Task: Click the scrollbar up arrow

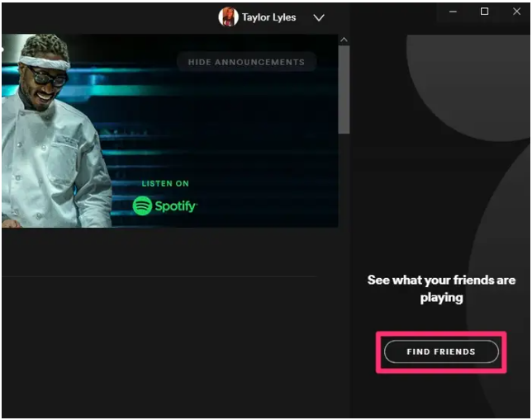Action: click(x=344, y=40)
